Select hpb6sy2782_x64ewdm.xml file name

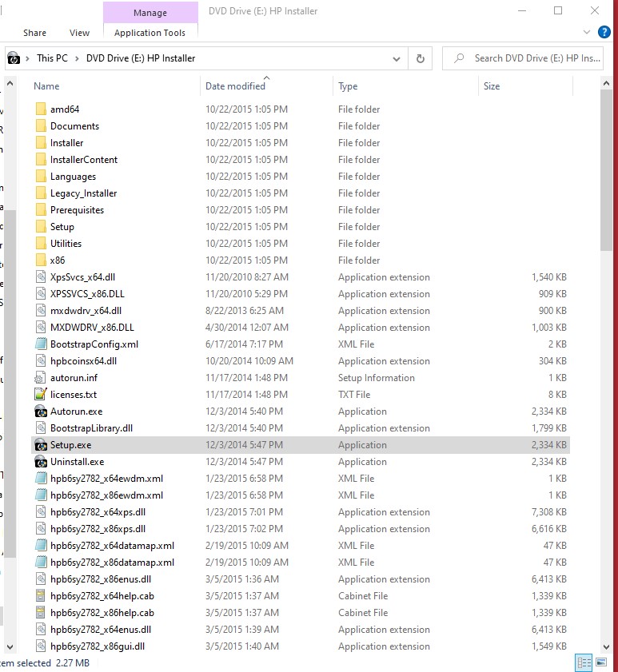coord(106,479)
